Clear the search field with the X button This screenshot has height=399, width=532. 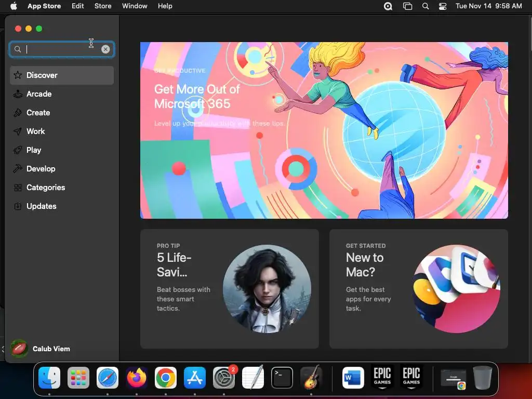pyautogui.click(x=105, y=49)
